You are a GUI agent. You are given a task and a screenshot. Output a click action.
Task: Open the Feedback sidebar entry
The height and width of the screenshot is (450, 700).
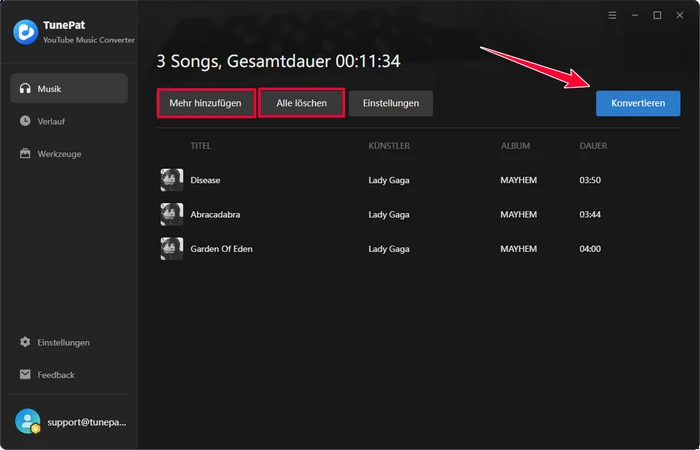tap(69, 375)
